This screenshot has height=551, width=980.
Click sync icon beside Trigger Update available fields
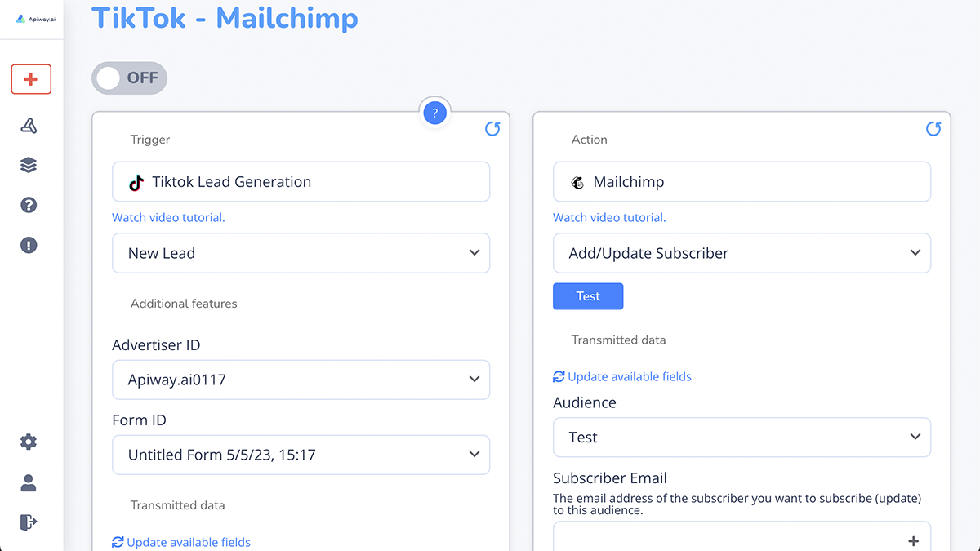coord(118,542)
